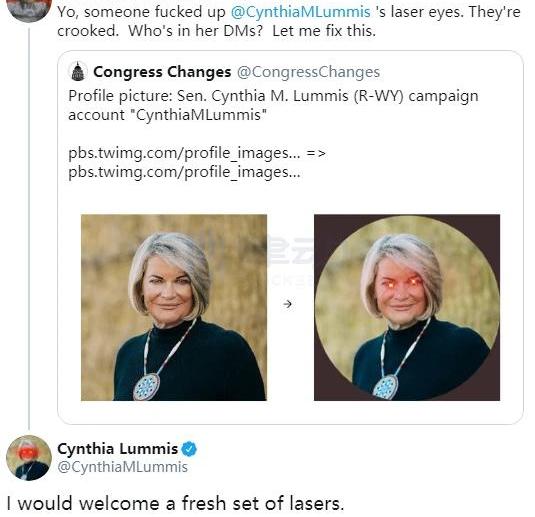The width and height of the screenshot is (535, 517).
Task: Open the @CynthiaMLummis handle under her name
Action: click(122, 467)
